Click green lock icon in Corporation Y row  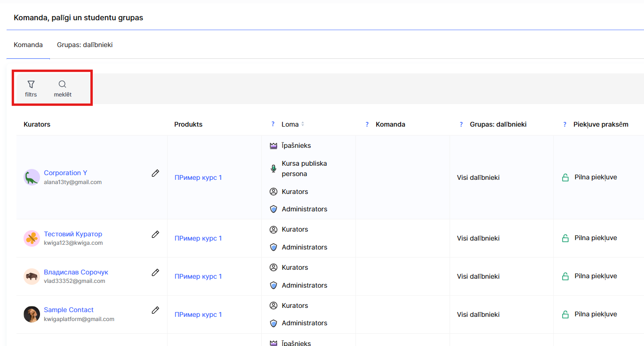click(565, 177)
